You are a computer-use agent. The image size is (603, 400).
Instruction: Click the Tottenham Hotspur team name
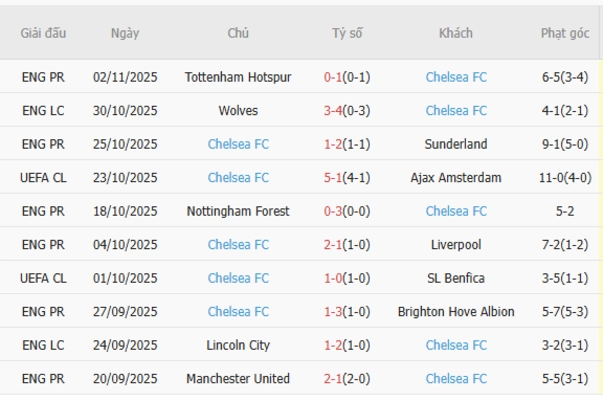[238, 77]
